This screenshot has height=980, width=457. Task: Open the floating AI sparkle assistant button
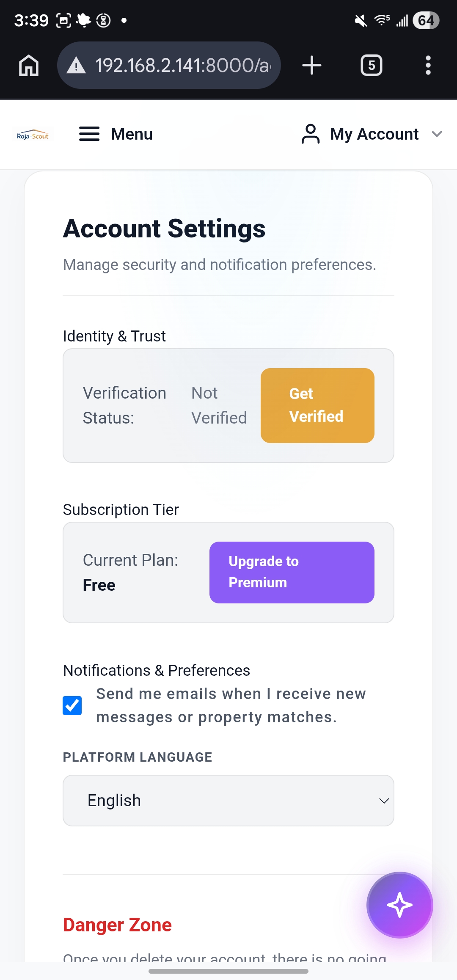coord(399,905)
